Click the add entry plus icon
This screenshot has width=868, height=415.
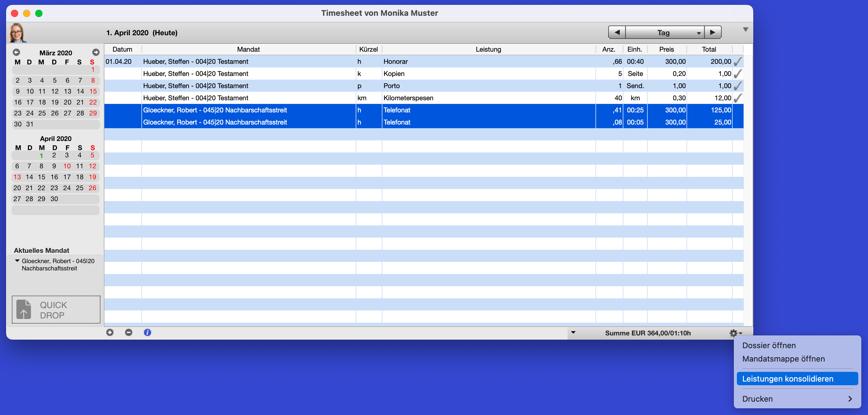[x=110, y=332]
